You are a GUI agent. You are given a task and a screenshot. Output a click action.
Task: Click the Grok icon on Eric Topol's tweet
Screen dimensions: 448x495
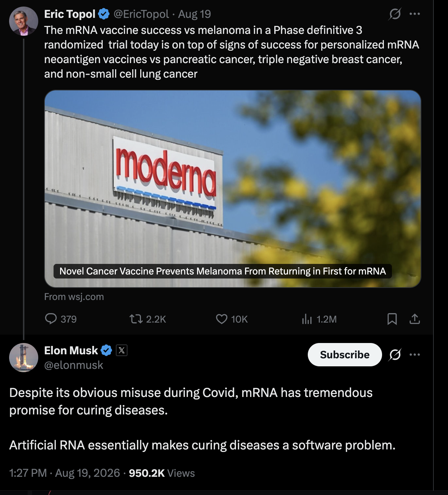click(395, 14)
